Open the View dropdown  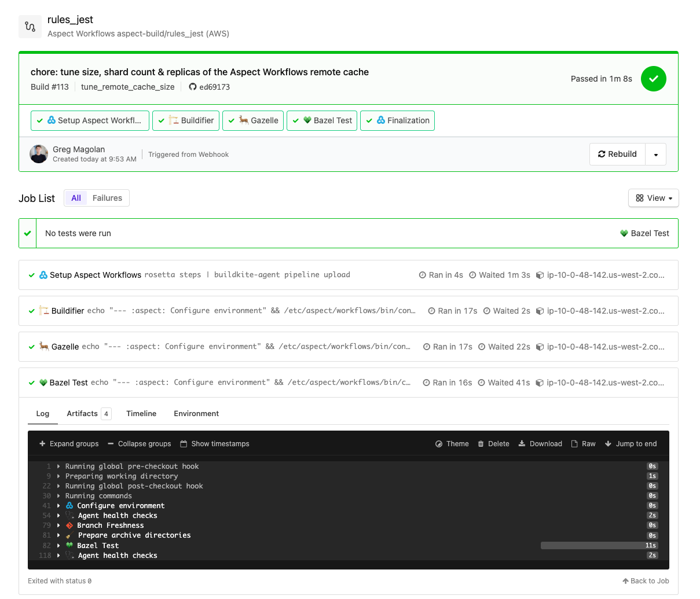[654, 198]
